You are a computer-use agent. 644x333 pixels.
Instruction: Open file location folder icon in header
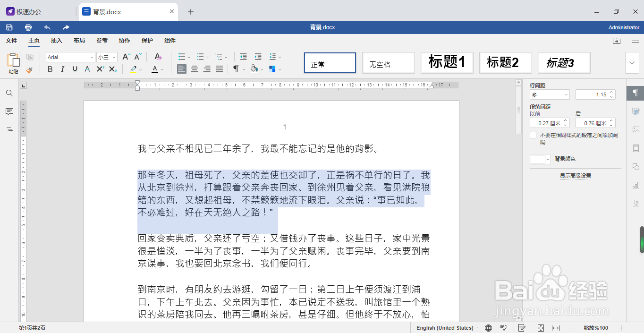[x=617, y=41]
